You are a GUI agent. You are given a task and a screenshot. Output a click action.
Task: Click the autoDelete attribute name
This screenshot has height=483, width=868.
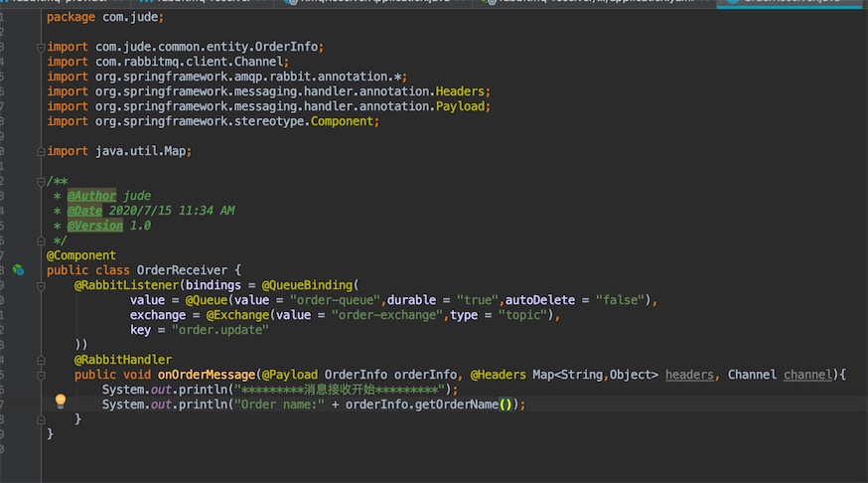pyautogui.click(x=539, y=300)
